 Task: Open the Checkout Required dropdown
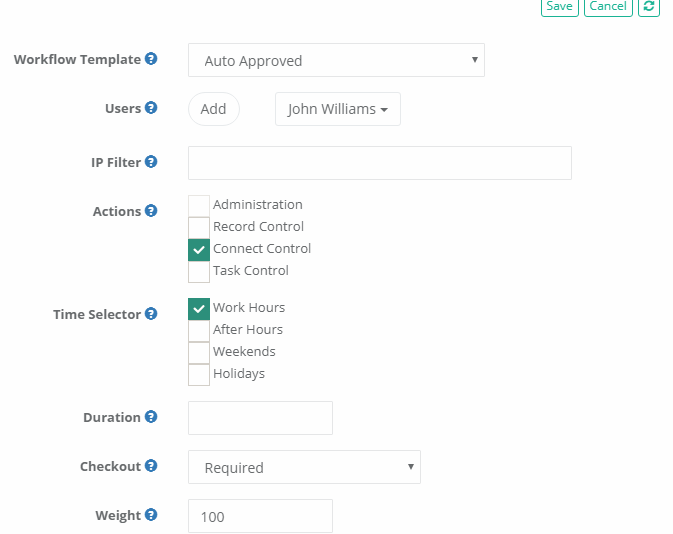click(x=304, y=467)
